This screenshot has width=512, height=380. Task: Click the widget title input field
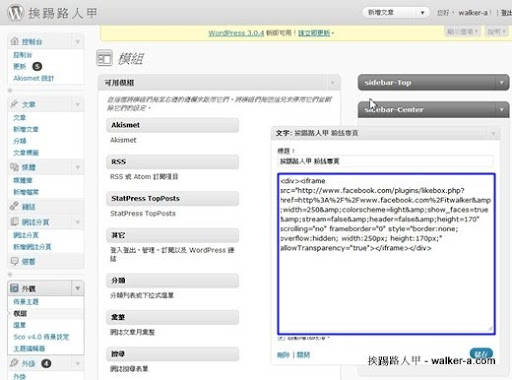click(x=385, y=161)
